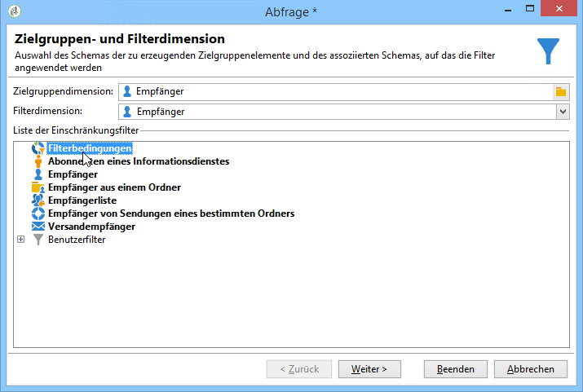This screenshot has width=583, height=392.
Task: Click the large blue funnel header icon
Action: click(548, 51)
